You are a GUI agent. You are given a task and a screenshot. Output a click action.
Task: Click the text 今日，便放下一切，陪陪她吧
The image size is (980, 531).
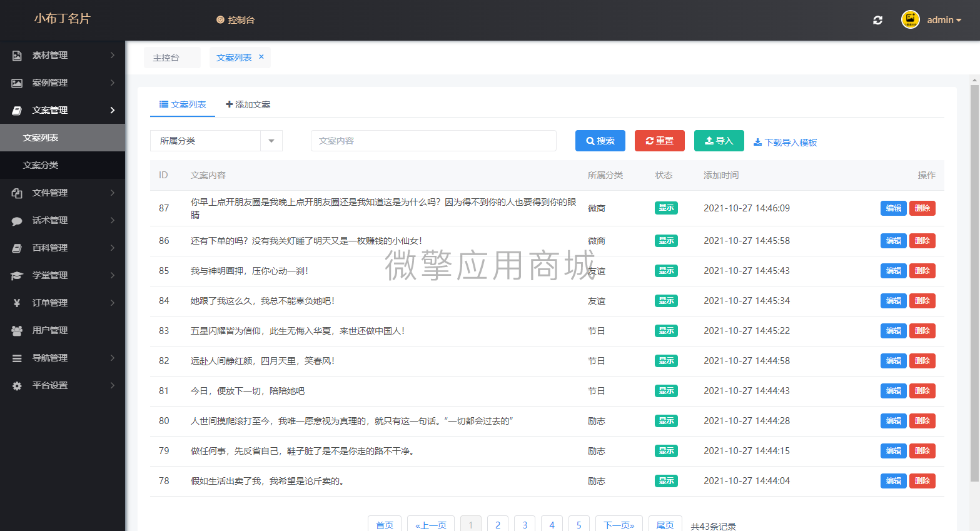248,391
